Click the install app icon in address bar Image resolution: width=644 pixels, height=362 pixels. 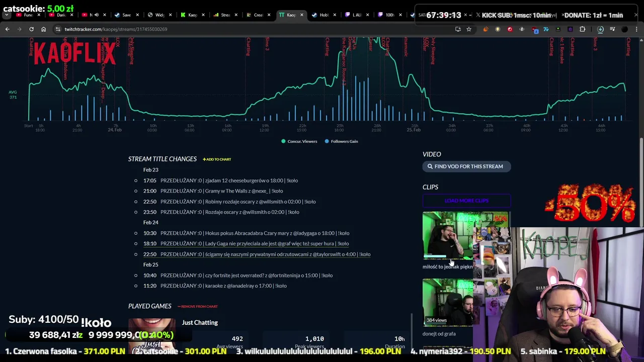(458, 29)
